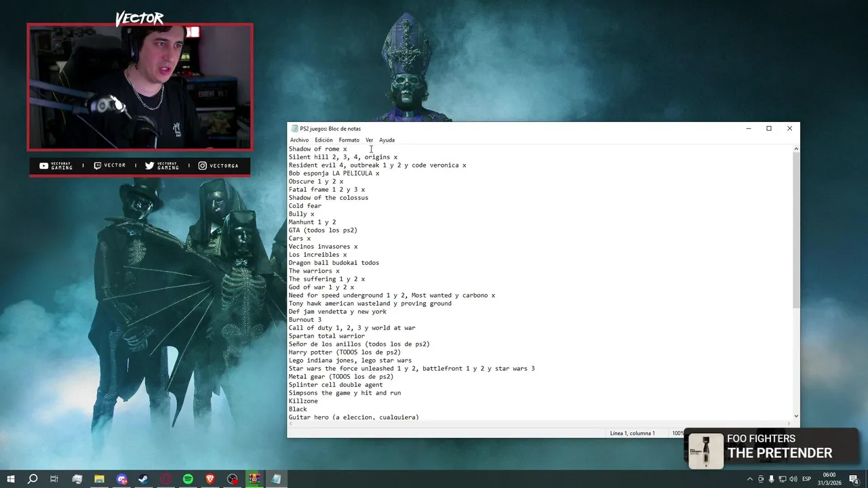Click the 'Bob esponja LA PELICULA x' line

(x=334, y=174)
